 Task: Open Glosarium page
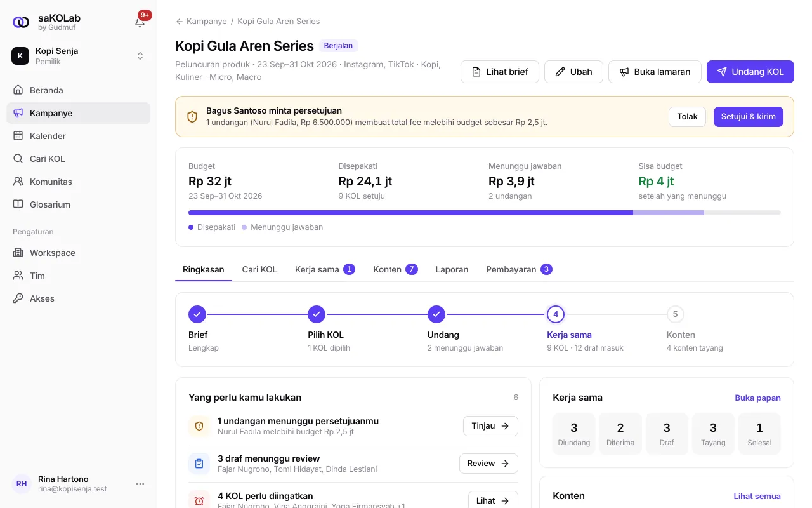coord(78,204)
